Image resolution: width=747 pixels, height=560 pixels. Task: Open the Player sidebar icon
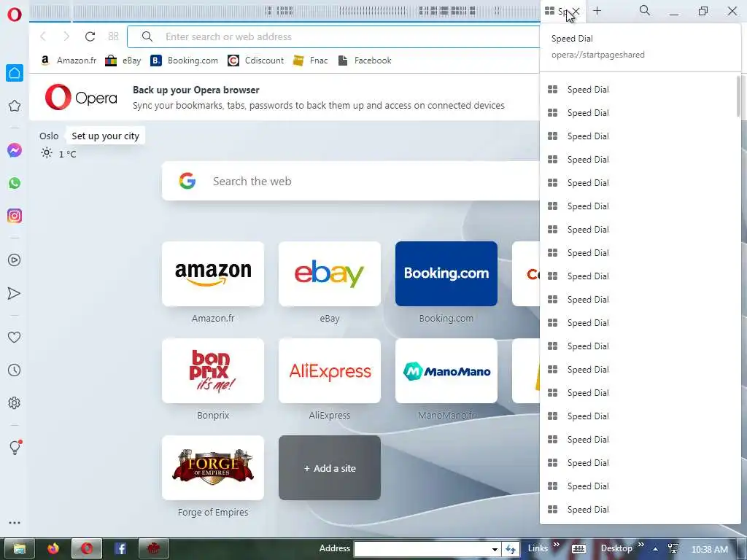click(x=15, y=260)
